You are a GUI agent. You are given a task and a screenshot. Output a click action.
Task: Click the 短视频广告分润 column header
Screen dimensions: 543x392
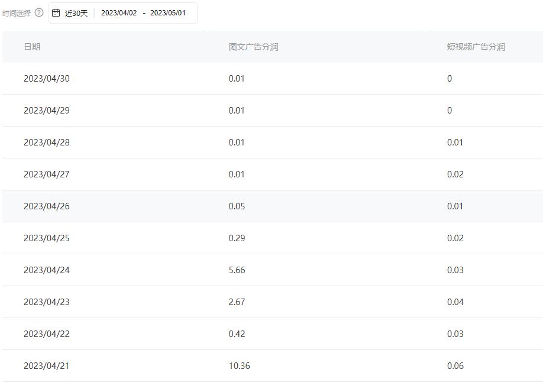(x=476, y=47)
